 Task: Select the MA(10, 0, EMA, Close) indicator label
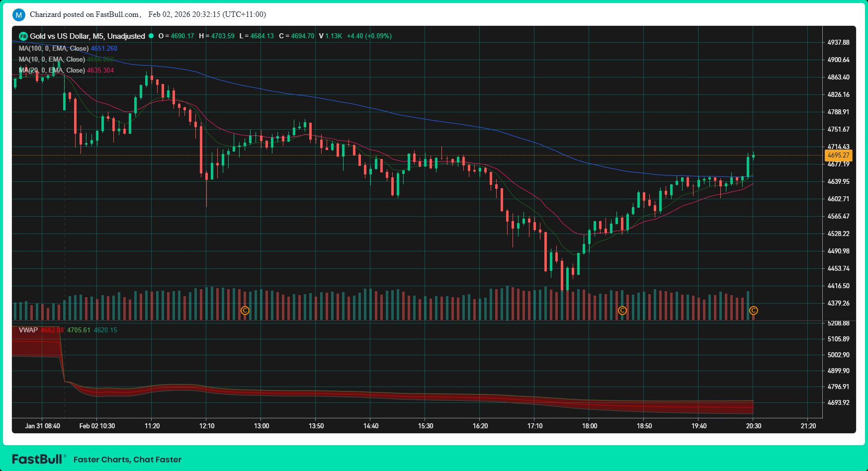52,60
